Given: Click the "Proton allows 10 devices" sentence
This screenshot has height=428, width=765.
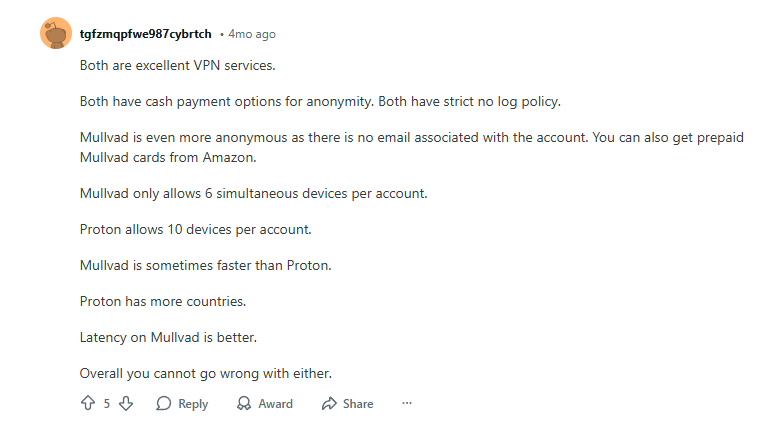Looking at the screenshot, I should [x=196, y=229].
